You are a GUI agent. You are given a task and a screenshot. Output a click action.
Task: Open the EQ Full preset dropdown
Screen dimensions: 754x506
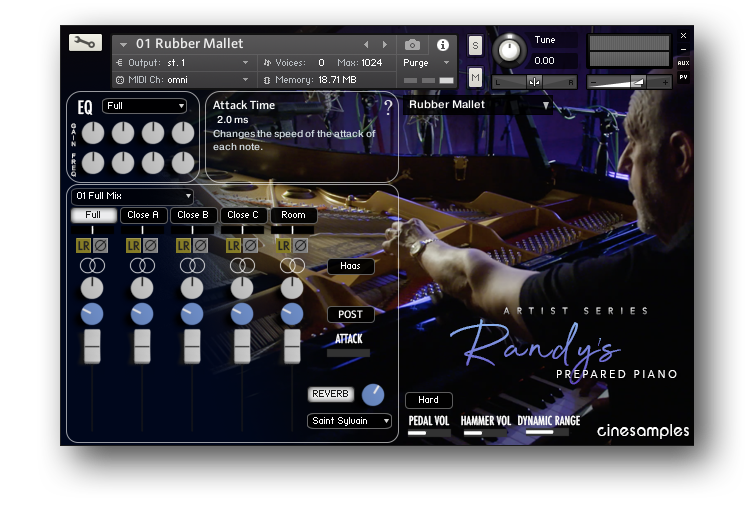144,106
